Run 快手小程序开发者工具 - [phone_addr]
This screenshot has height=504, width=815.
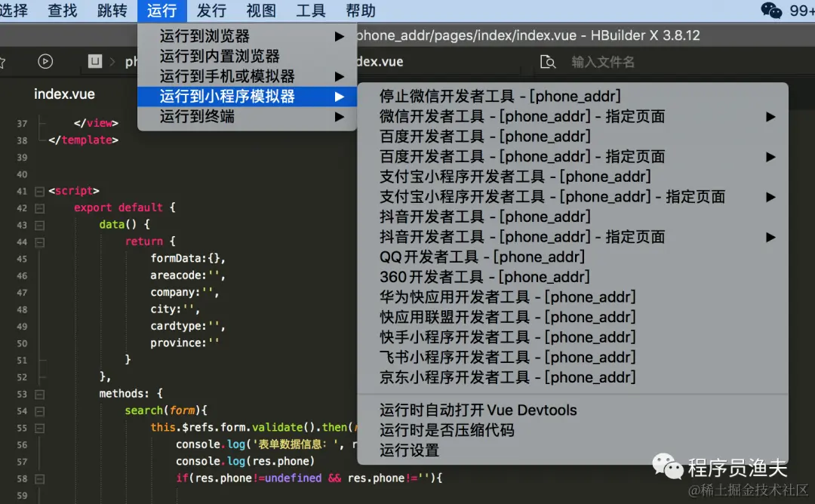pos(573,337)
